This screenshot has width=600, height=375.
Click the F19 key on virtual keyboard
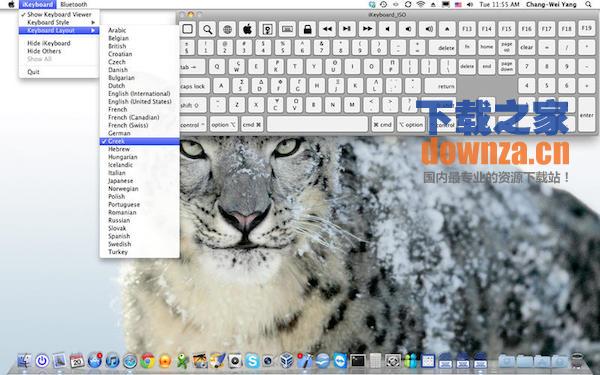click(x=587, y=29)
